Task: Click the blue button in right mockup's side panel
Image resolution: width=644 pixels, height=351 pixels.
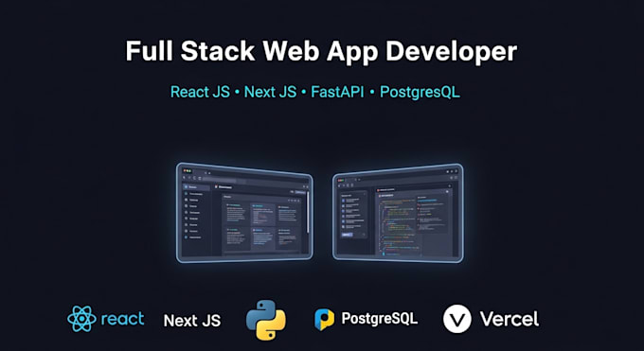Action: pos(347,235)
